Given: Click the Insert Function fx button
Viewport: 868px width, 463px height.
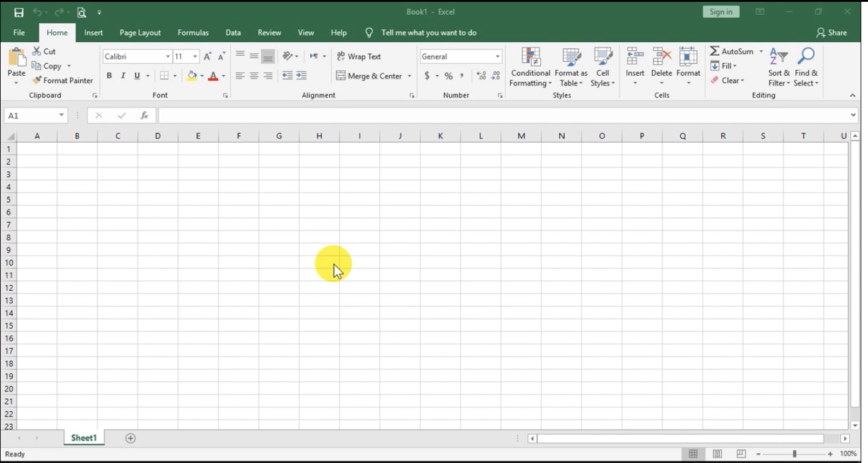Looking at the screenshot, I should [x=144, y=115].
